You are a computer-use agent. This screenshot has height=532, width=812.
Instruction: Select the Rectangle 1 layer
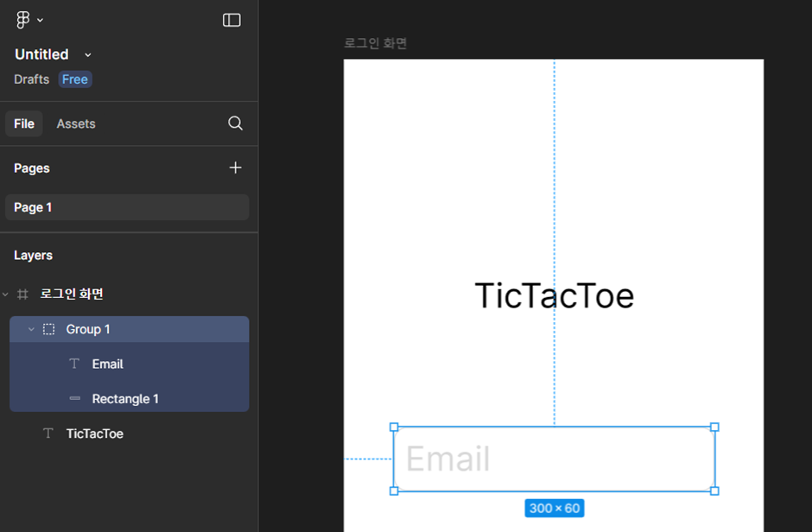point(130,398)
